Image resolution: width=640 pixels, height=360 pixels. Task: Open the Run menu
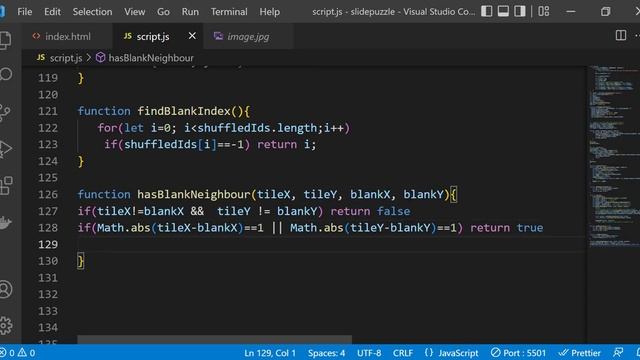(190, 12)
